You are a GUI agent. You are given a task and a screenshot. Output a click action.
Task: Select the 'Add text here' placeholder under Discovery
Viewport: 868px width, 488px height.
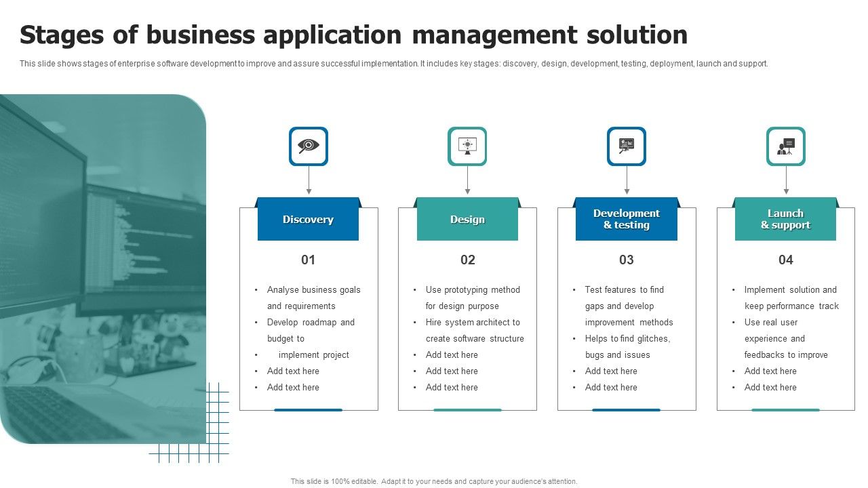click(294, 371)
